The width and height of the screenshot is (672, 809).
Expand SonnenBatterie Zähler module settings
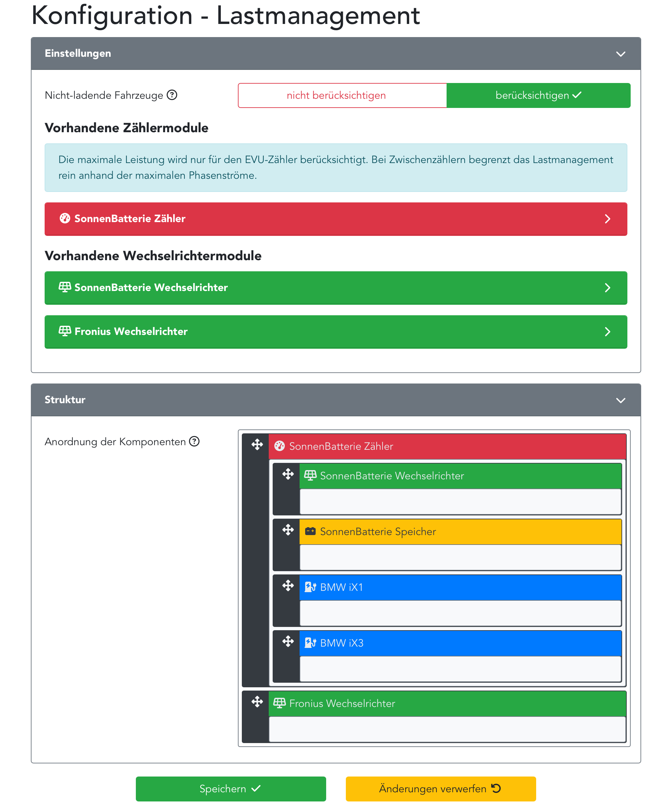607,219
